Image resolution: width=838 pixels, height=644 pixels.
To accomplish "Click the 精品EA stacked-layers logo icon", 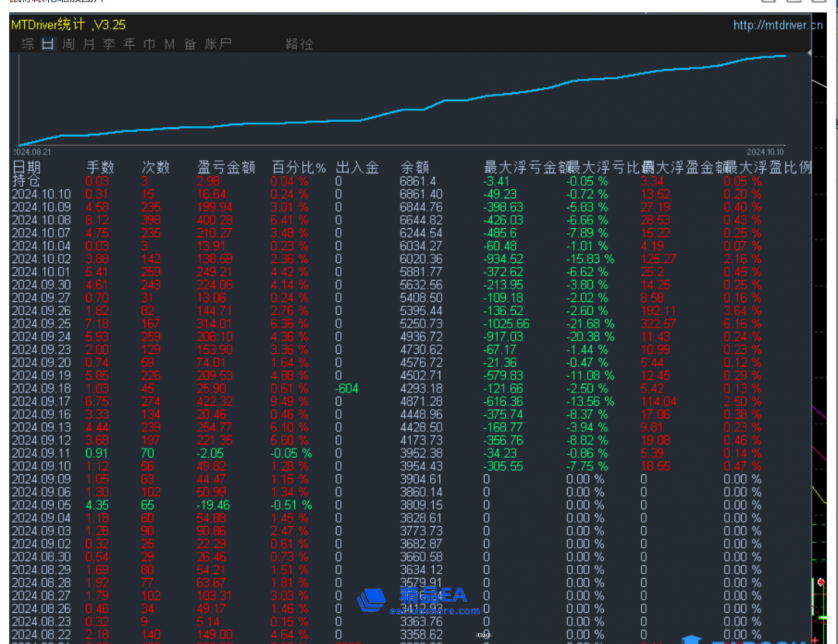I will (372, 600).
